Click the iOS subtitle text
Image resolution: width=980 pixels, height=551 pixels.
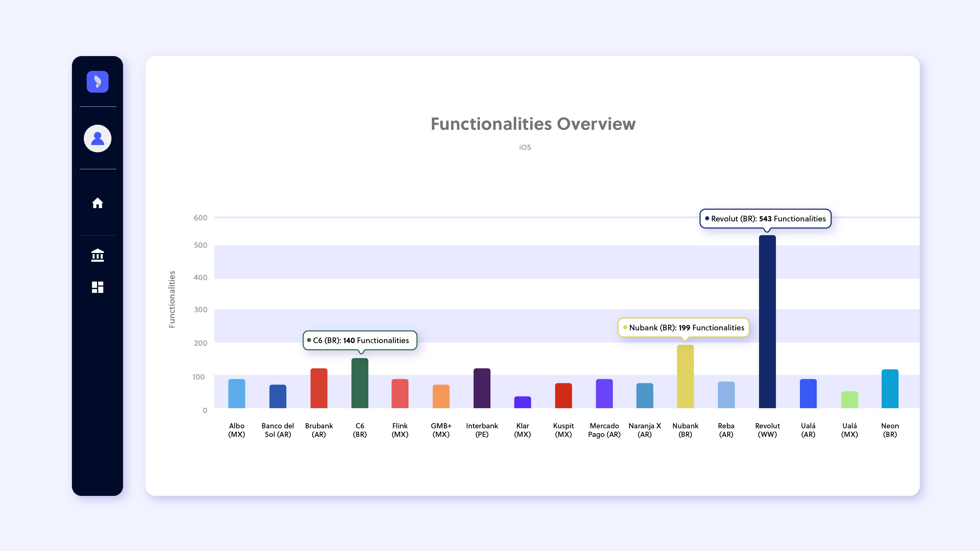point(525,147)
